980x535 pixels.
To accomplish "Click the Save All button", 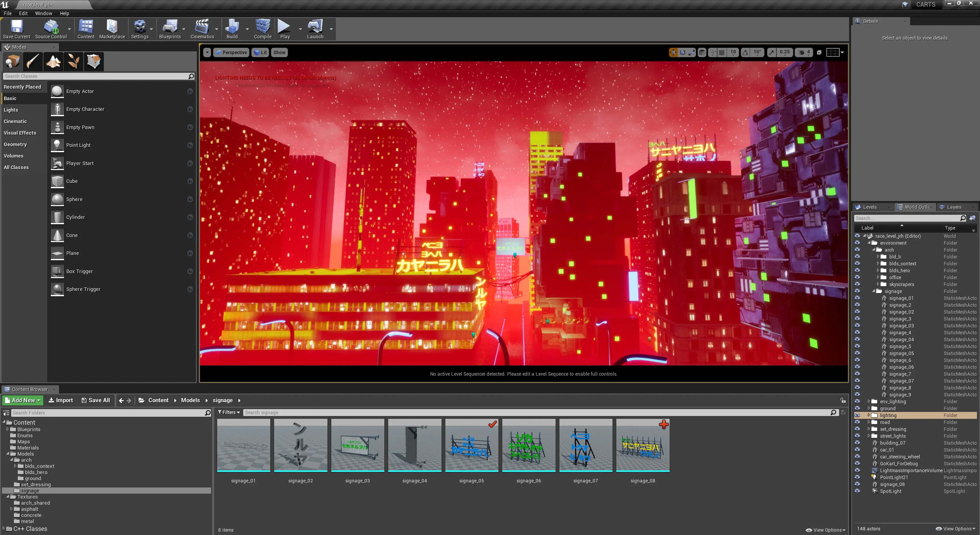I will [95, 400].
